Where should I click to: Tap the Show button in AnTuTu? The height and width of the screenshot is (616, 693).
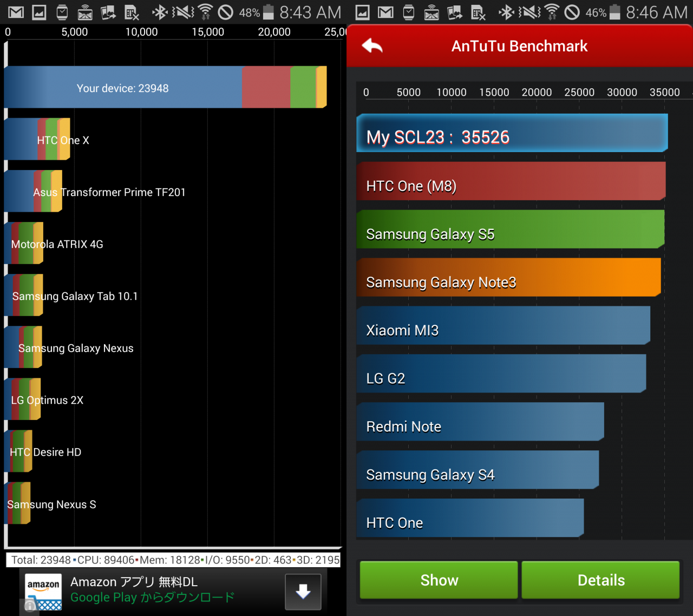439,580
